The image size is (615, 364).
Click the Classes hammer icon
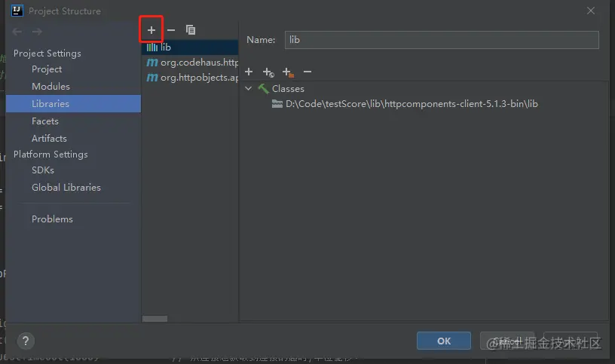click(263, 89)
